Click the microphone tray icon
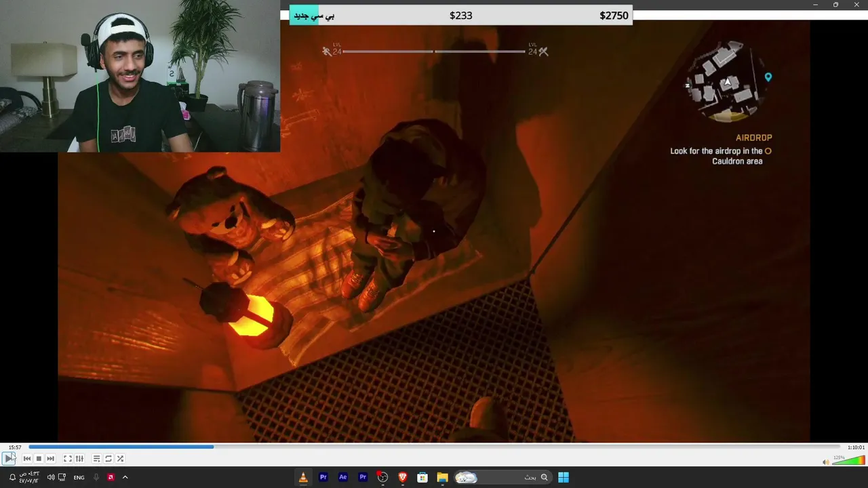Screen dimensions: 868x488 click(x=96, y=477)
